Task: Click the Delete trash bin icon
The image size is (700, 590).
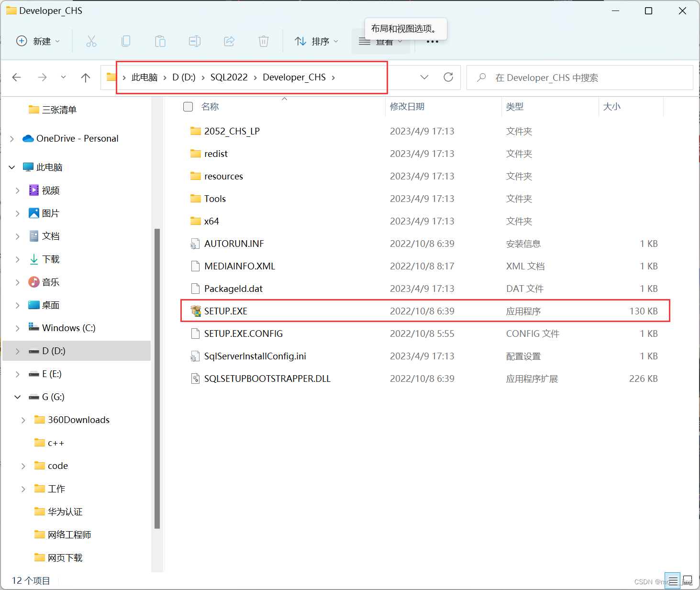Action: (264, 41)
